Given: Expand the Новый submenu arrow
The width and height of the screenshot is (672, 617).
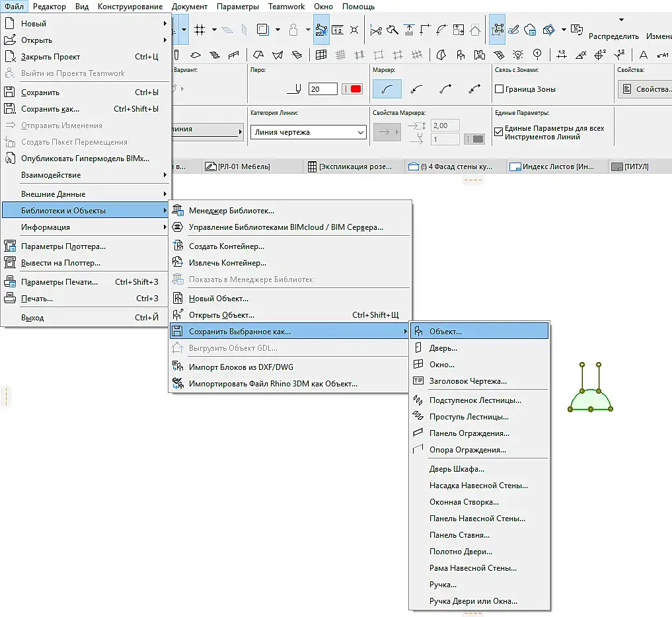Looking at the screenshot, I should [165, 24].
